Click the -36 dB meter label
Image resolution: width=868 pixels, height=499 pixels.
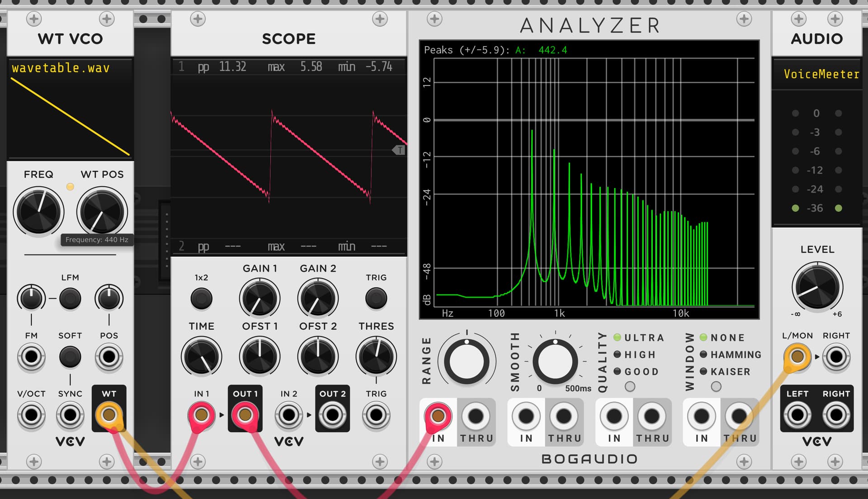[815, 208]
